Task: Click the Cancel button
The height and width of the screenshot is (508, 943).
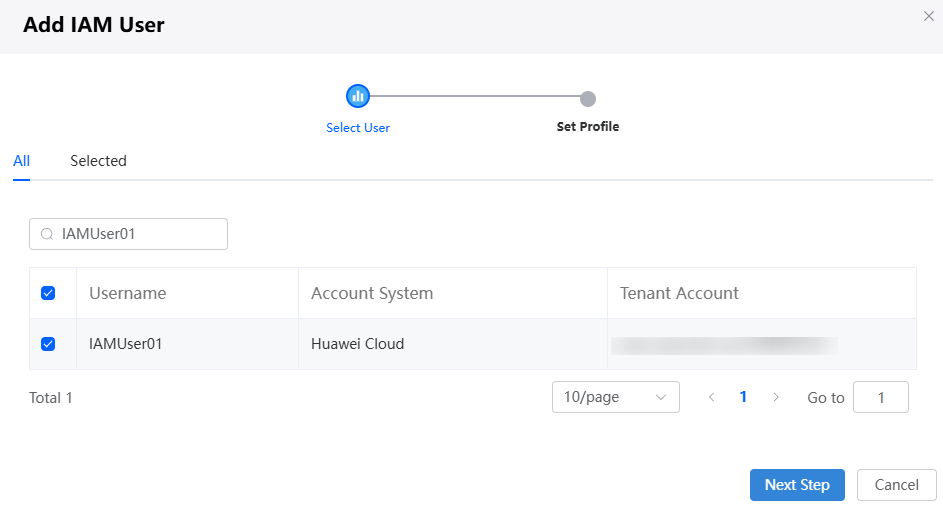Action: pos(896,485)
